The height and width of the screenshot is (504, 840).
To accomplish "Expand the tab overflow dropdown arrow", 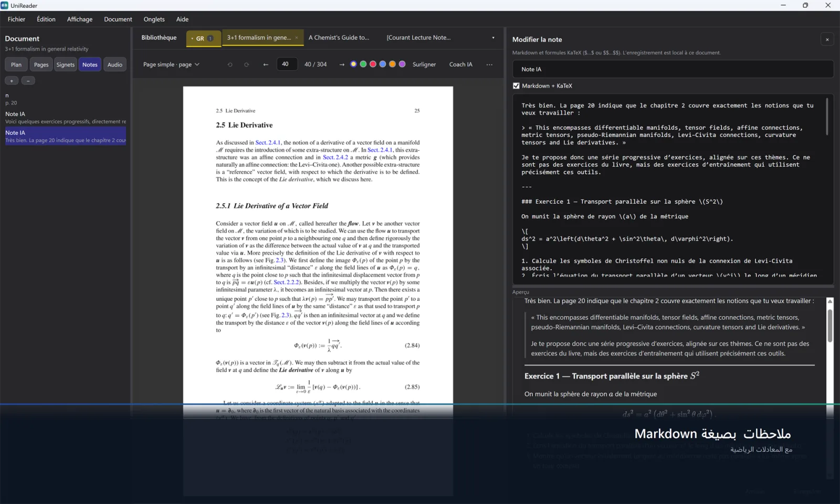I will coord(493,38).
